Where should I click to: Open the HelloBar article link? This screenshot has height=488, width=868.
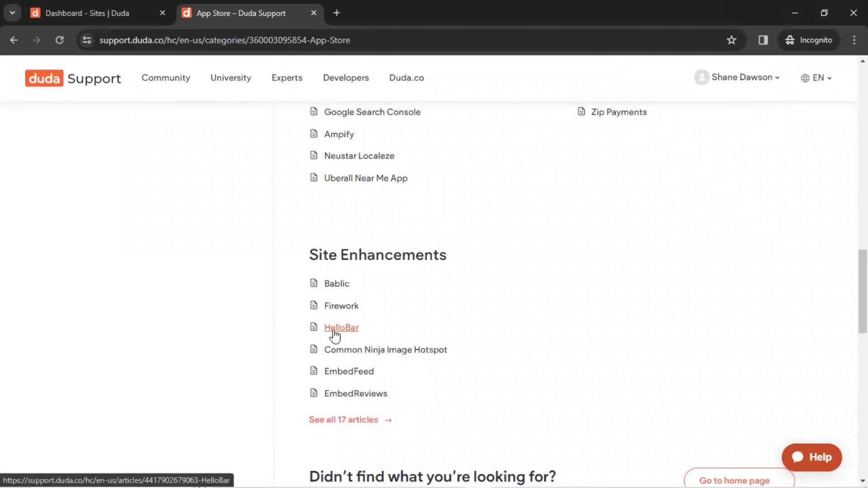(341, 328)
